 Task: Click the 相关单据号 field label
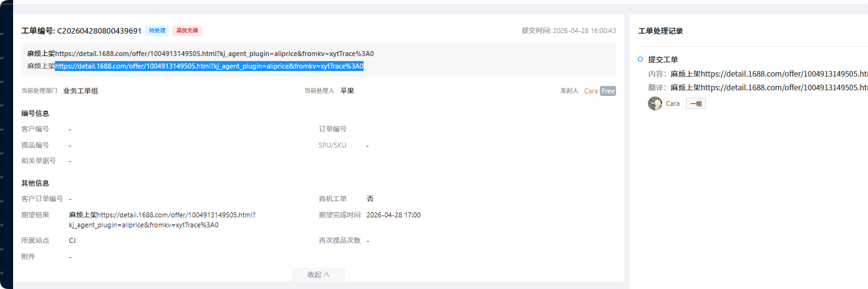click(39, 161)
